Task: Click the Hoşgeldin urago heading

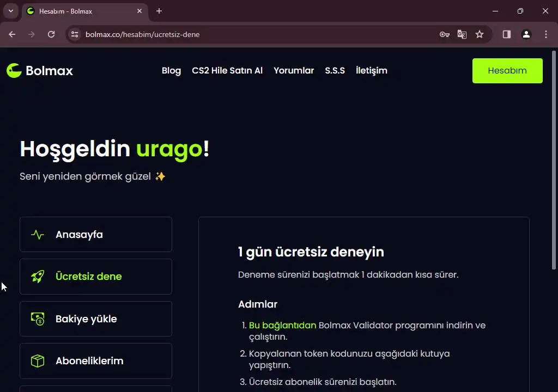Action: pyautogui.click(x=114, y=149)
